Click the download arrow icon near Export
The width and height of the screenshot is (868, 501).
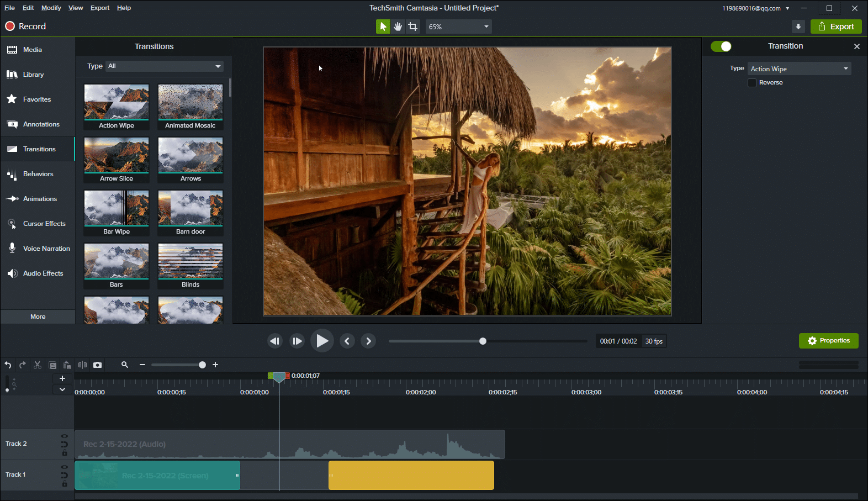click(798, 27)
